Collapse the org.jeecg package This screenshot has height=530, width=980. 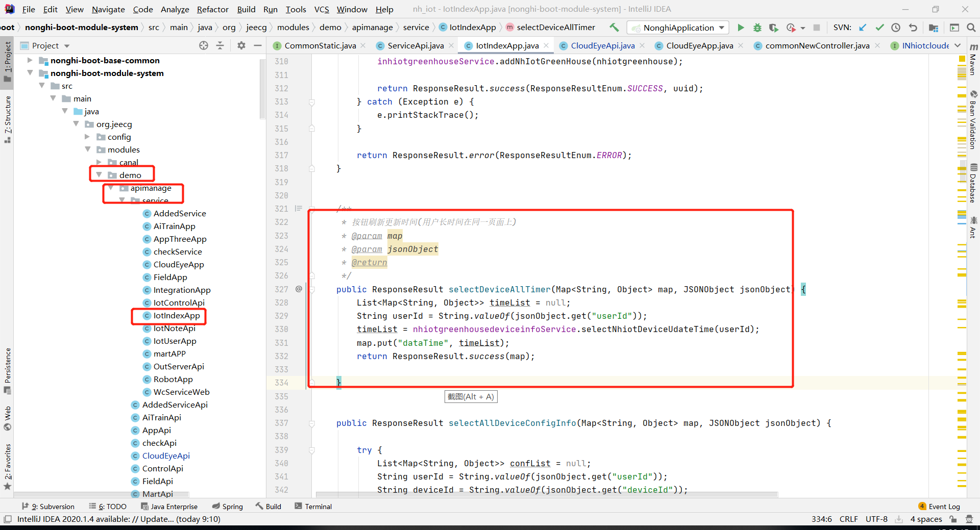click(x=76, y=124)
